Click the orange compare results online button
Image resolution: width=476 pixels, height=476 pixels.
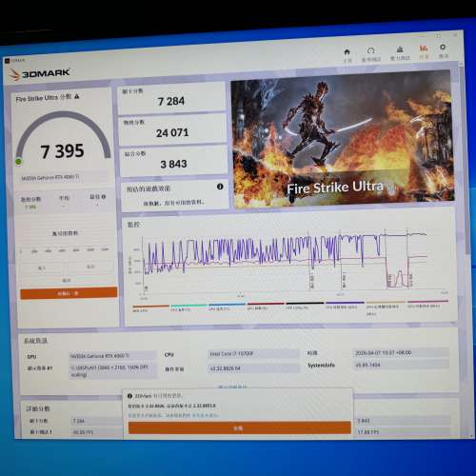click(x=69, y=293)
